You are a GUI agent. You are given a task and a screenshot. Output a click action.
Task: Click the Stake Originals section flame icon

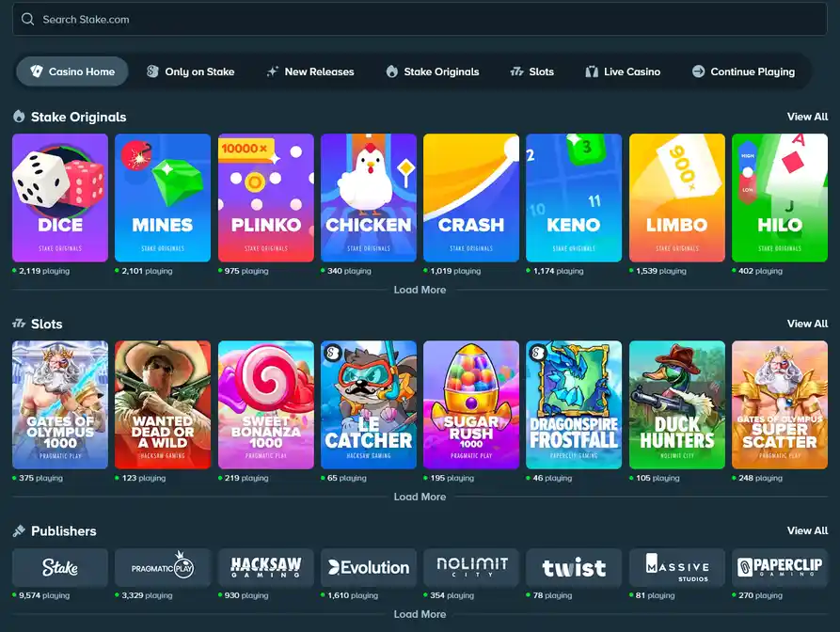click(x=19, y=117)
